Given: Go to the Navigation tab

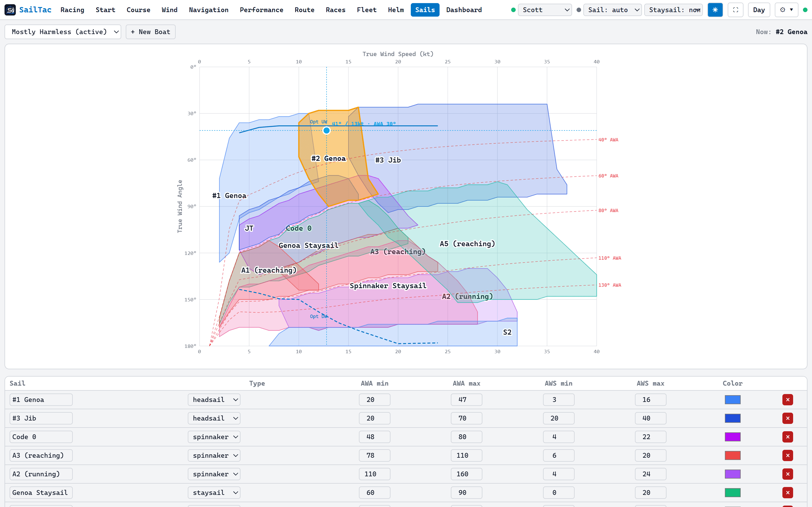Looking at the screenshot, I should 208,10.
